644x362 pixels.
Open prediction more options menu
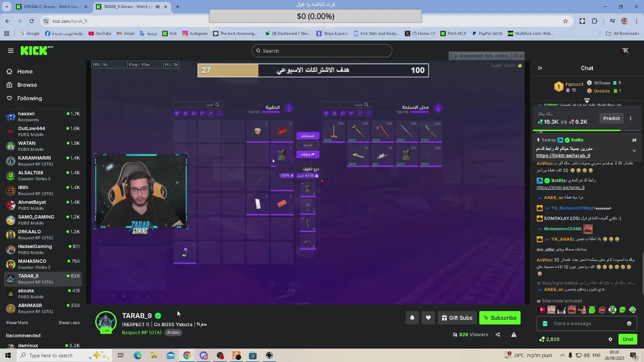pyautogui.click(x=630, y=119)
